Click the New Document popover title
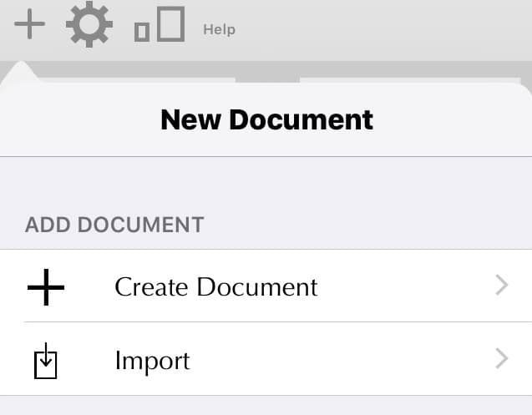Viewport: 532px width, 415px height. pos(266,119)
